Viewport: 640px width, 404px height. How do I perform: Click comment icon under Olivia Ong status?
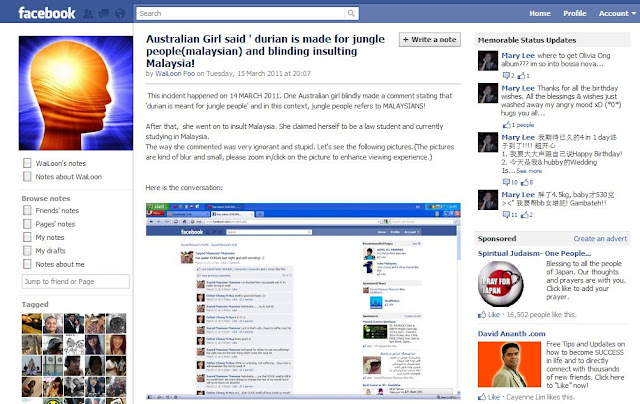tap(506, 75)
